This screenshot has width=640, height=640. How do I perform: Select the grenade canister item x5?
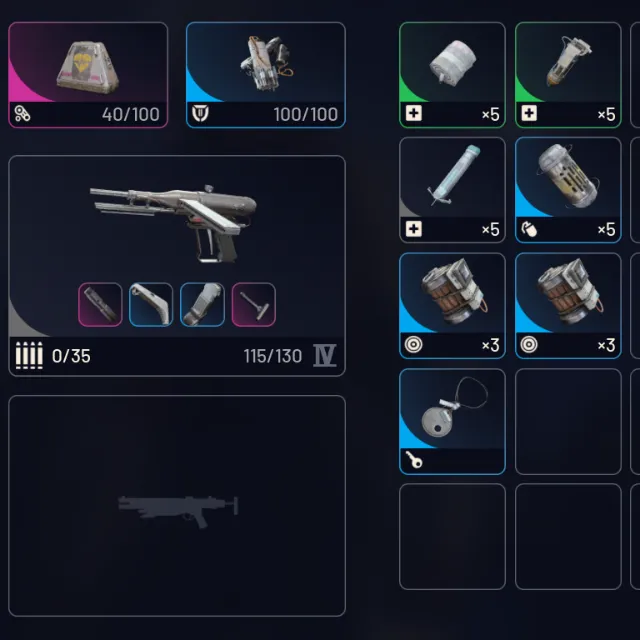(568, 190)
